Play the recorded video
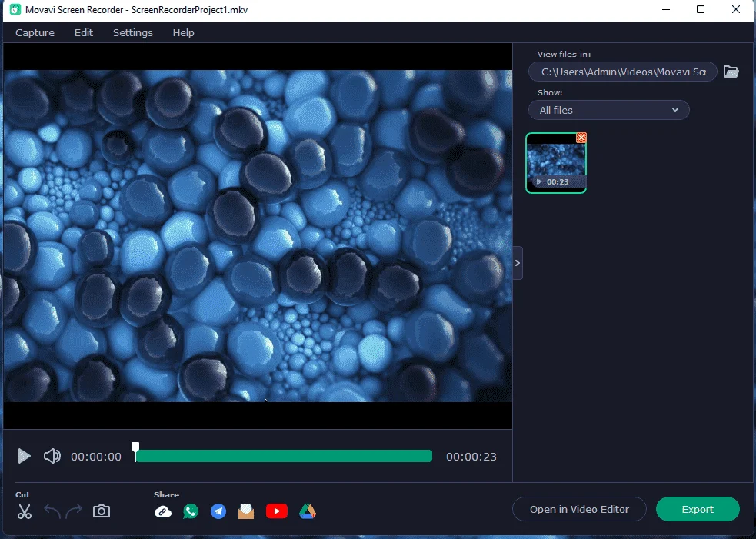This screenshot has width=756, height=539. tap(24, 456)
